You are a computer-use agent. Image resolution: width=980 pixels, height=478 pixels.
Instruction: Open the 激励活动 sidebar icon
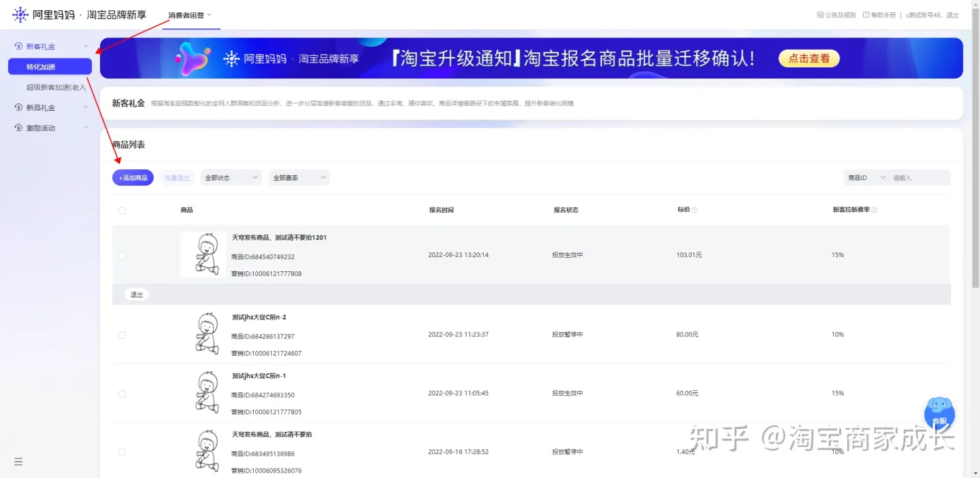tap(18, 128)
